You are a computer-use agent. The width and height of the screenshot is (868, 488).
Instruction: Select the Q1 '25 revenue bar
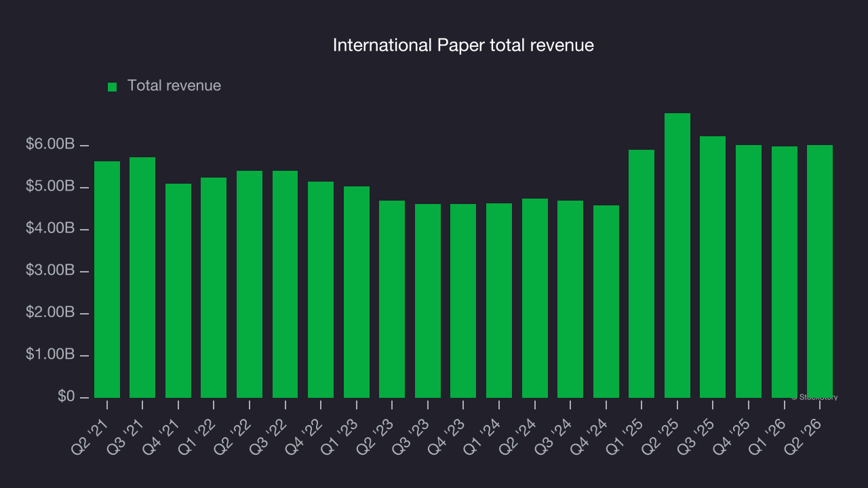[642, 274]
